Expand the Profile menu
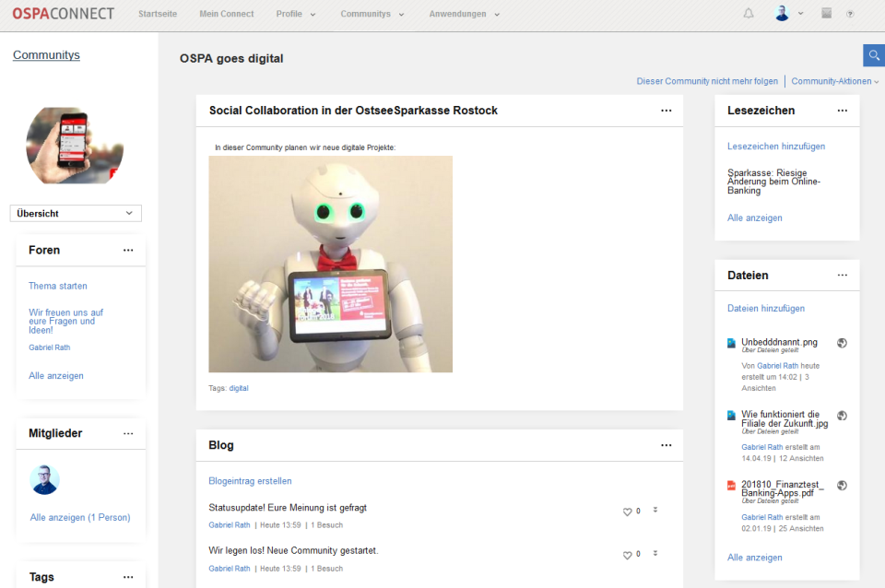The image size is (885, 588). click(x=296, y=14)
